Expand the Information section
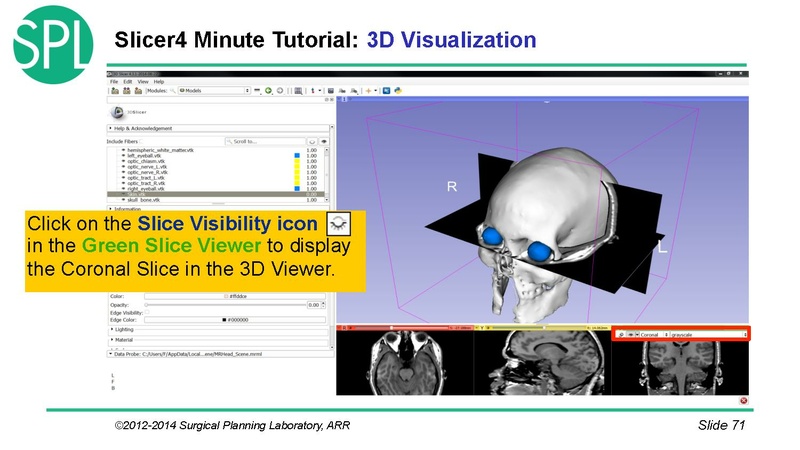Viewport: 800px width, 450px height. (x=218, y=209)
